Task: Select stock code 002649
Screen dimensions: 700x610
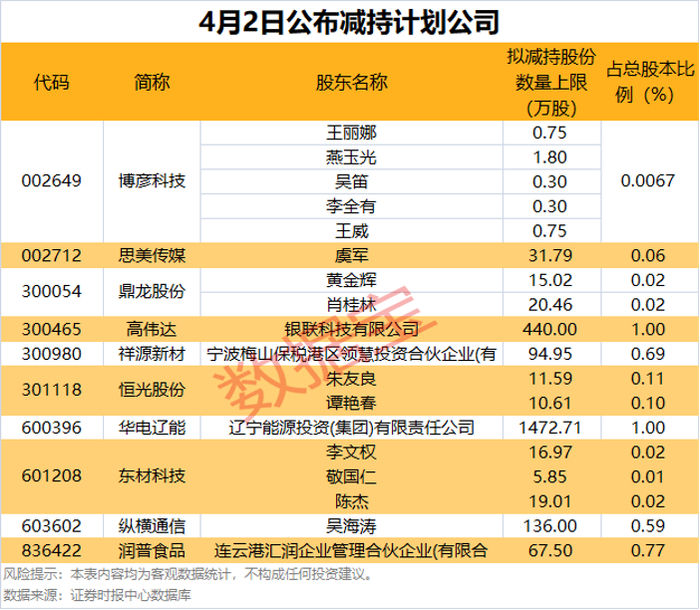Action: [52, 181]
